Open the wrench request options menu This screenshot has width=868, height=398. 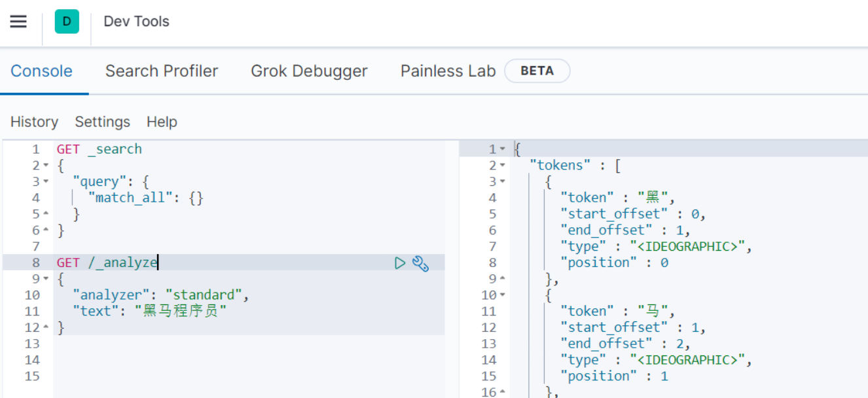point(420,264)
